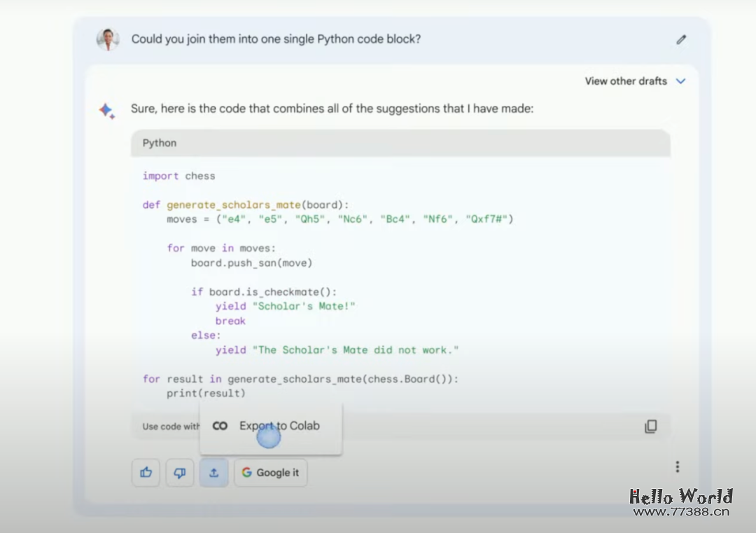Click the user profile avatar
This screenshot has height=533, width=756.
coord(108,39)
